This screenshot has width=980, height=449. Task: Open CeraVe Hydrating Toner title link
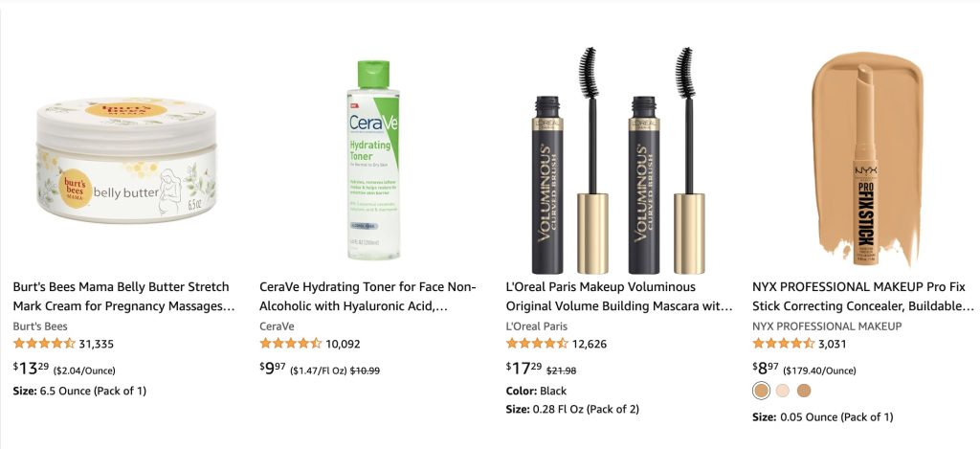(368, 297)
